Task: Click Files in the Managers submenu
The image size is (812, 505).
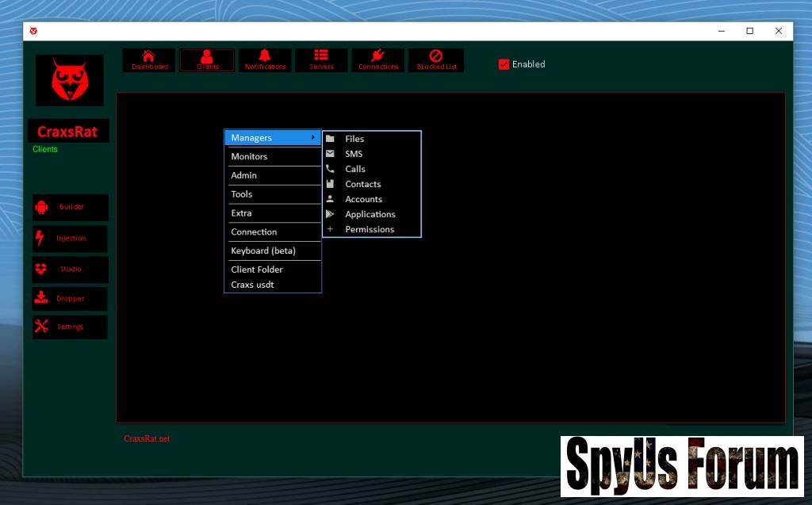Action: point(354,139)
